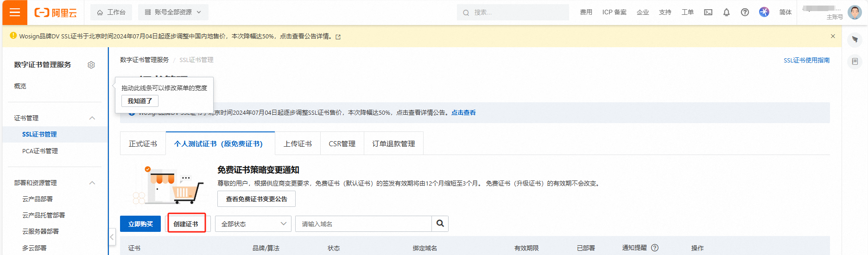Click the 通知提醒 help tooltip icon
Screen dimensions: 868x255
pyautogui.click(x=655, y=248)
